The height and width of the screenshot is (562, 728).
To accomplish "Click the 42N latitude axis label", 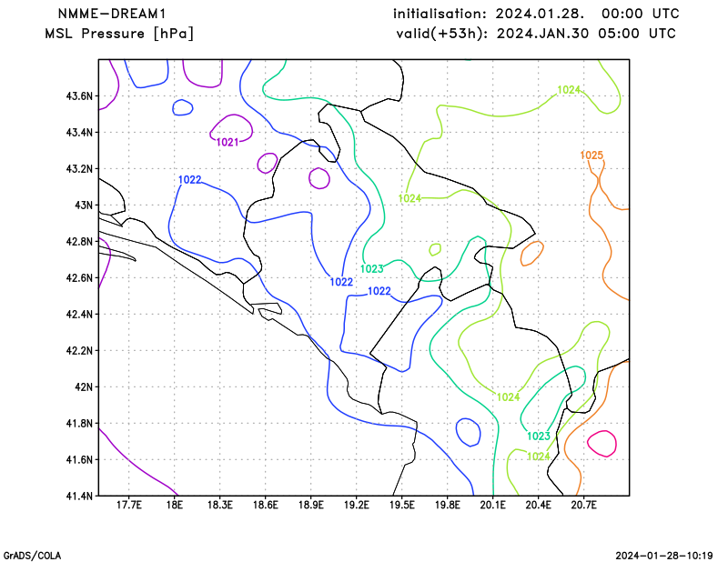I will (84, 387).
